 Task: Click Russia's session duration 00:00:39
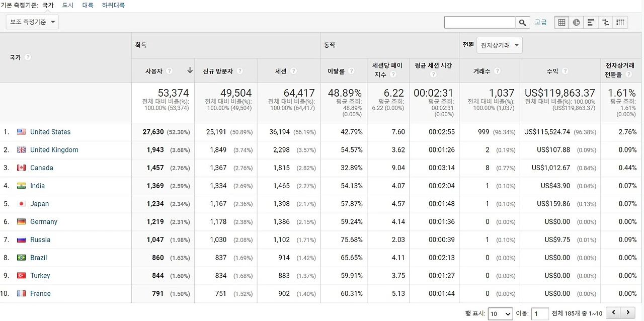pos(442,240)
